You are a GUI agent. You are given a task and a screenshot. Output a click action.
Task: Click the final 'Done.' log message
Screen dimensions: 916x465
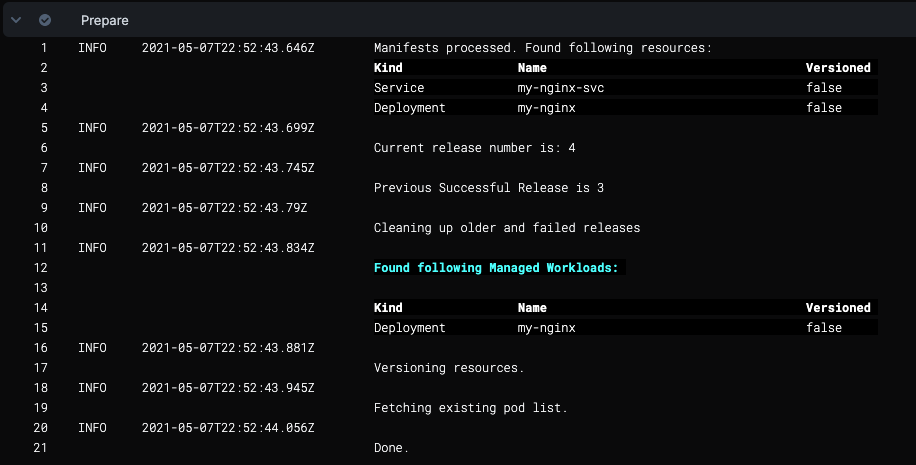(x=391, y=448)
